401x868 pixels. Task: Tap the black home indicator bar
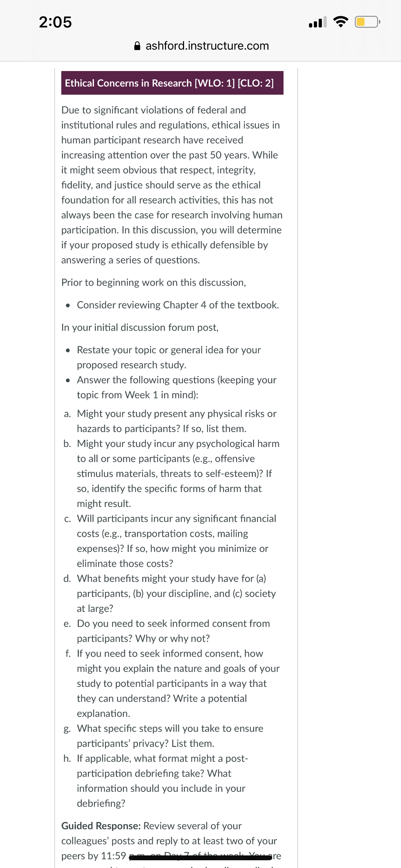pos(200,858)
